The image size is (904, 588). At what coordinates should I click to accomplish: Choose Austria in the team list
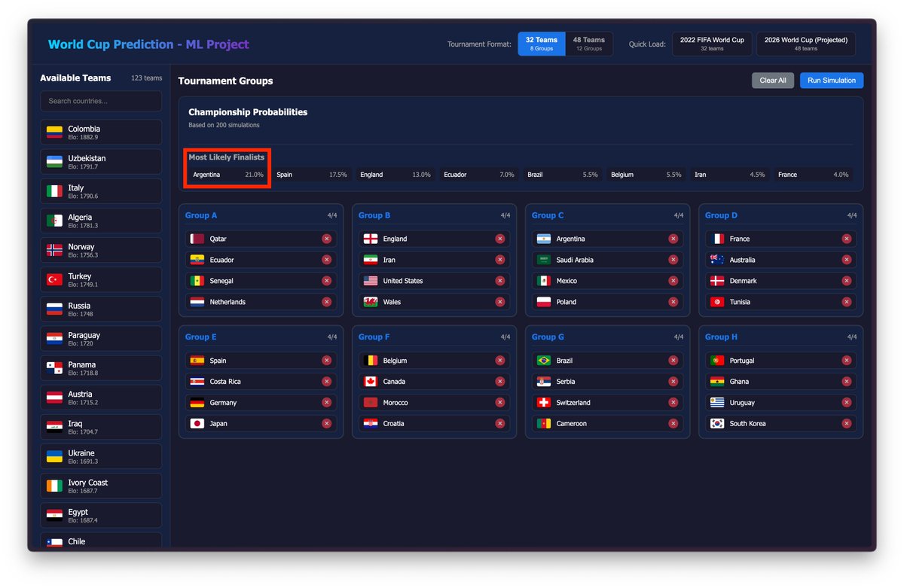pos(101,398)
